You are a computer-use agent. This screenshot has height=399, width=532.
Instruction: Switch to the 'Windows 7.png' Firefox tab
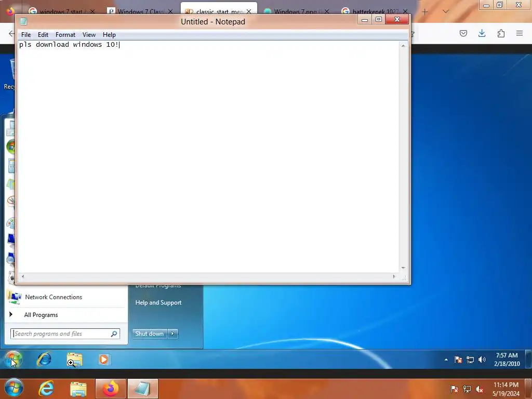297,12
